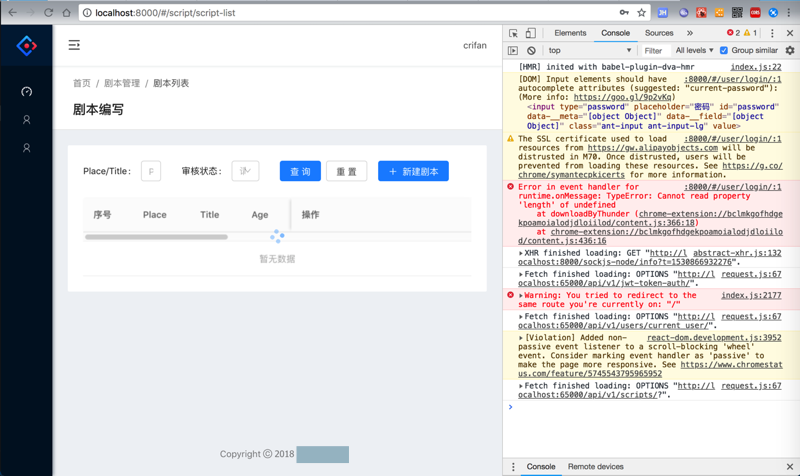Click the 查询 search button
Screen dimensions: 800x476
tap(300, 171)
